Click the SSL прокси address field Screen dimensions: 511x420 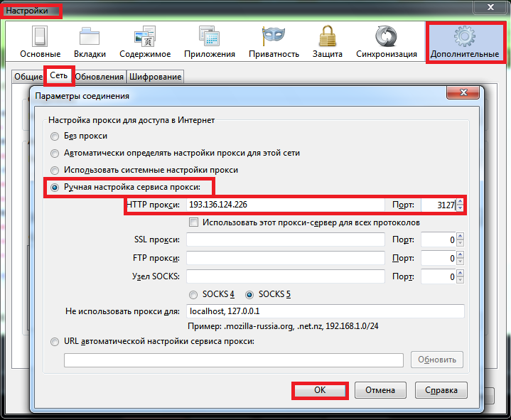click(x=286, y=239)
